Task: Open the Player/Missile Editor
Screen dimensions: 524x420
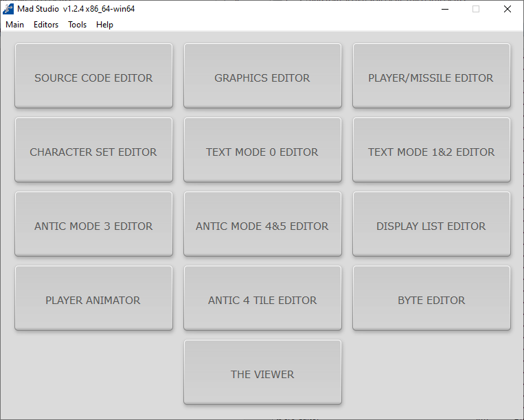Action: (x=431, y=78)
